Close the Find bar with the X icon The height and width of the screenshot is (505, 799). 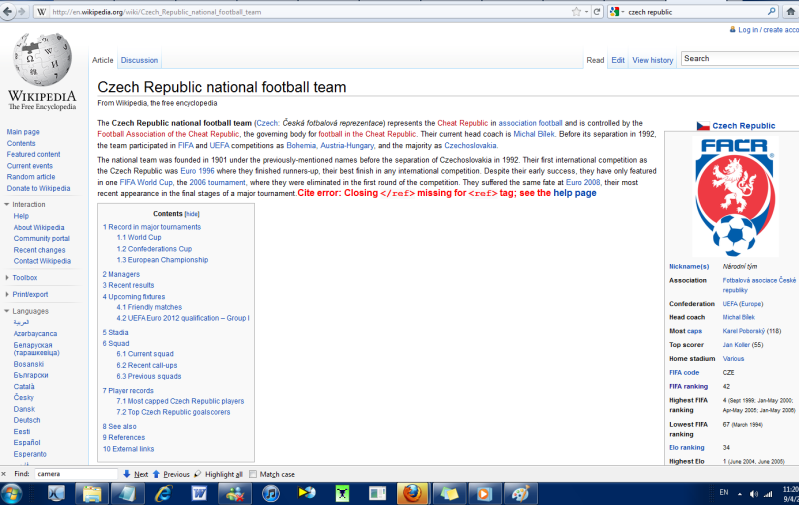click(6, 474)
